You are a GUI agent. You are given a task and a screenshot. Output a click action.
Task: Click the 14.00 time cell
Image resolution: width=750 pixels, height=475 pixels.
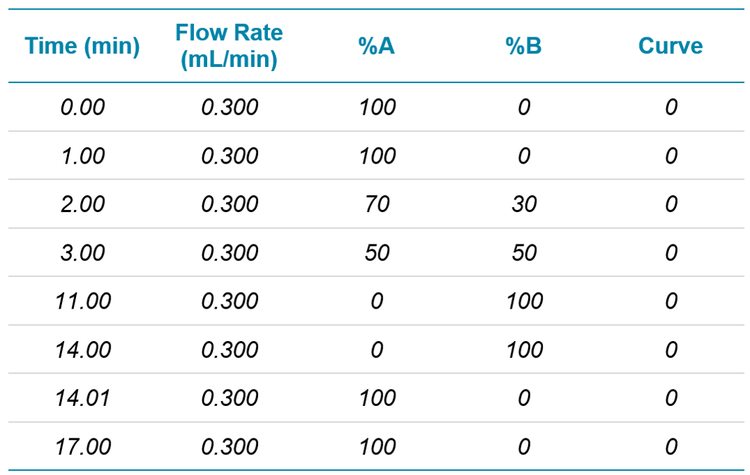click(82, 350)
